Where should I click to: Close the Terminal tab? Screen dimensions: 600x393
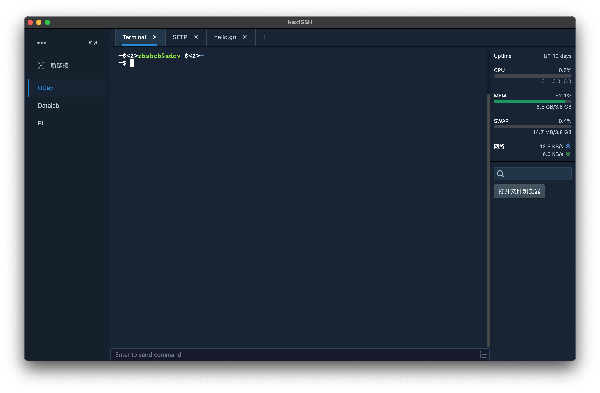pos(155,37)
